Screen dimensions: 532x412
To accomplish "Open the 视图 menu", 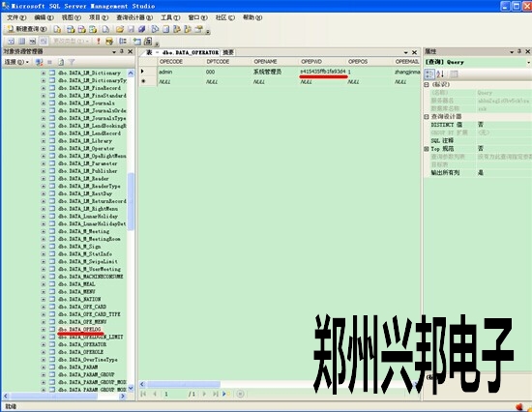I will pos(71,17).
